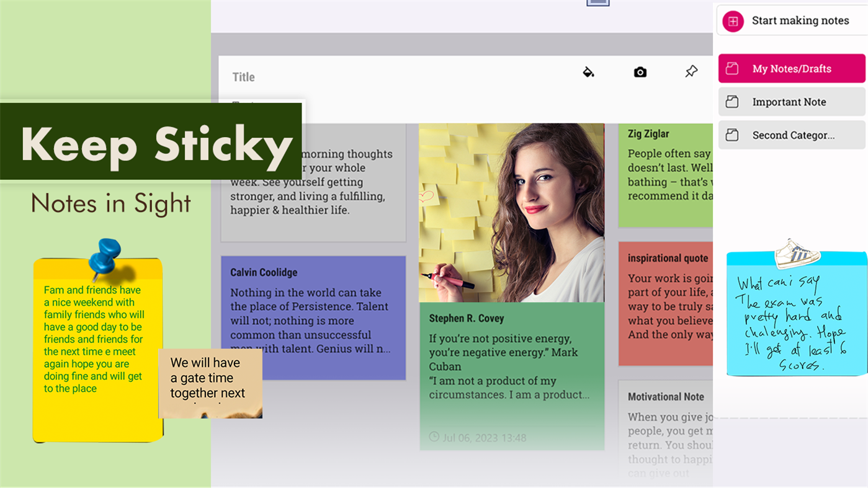868x488 pixels.
Task: Attach a photo using the camera icon
Action: [x=639, y=71]
